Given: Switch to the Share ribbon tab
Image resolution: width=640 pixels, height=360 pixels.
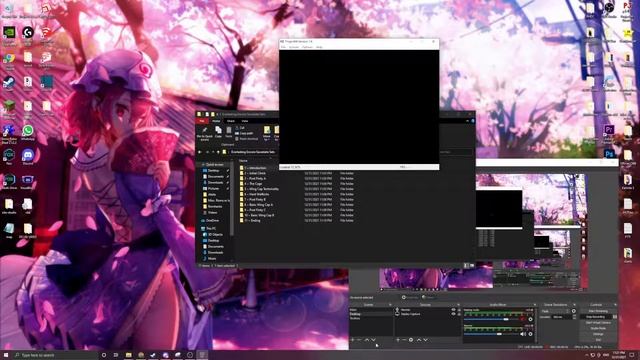Looking at the screenshot, I should point(231,121).
